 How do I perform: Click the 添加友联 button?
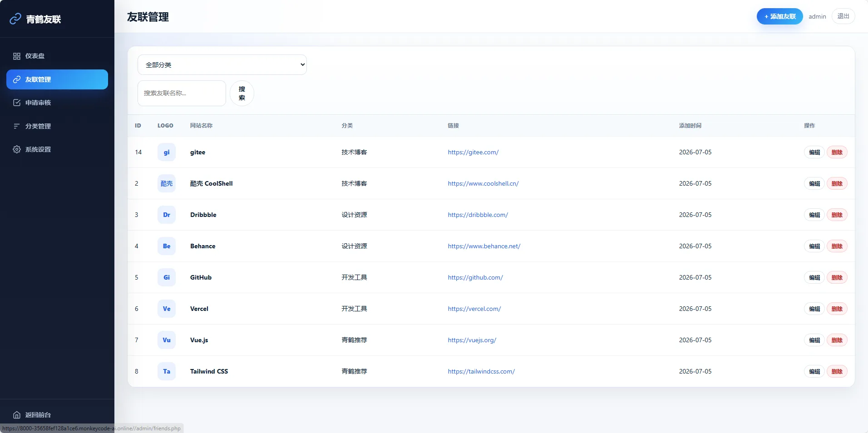[x=779, y=16]
